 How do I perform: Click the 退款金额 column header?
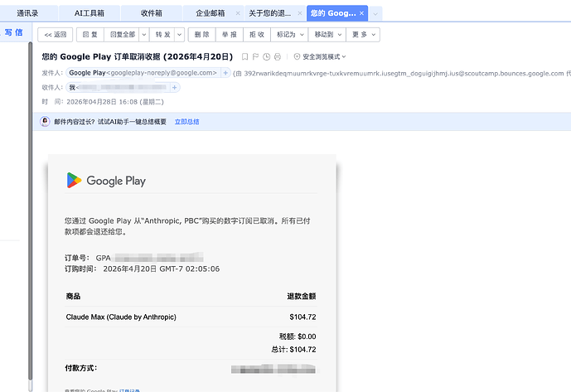pos(302,296)
